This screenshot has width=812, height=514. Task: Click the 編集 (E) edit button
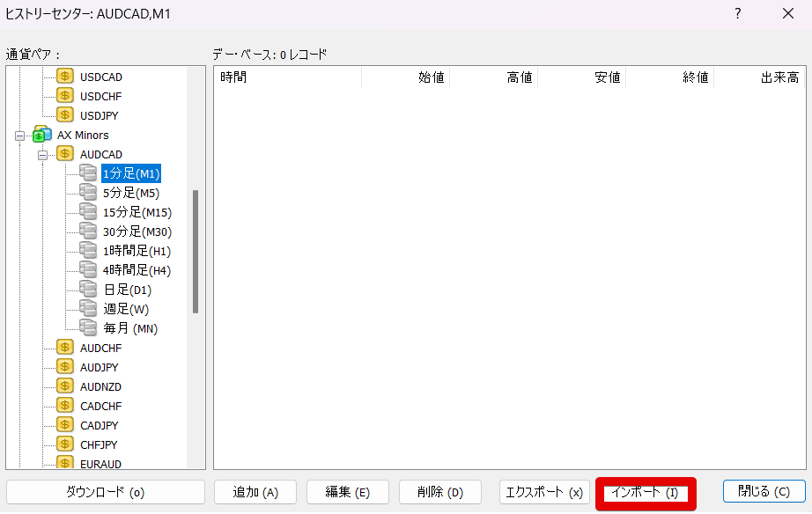click(348, 492)
